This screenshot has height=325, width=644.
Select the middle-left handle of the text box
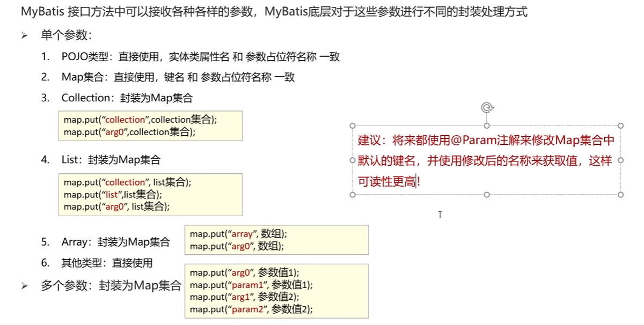point(353,160)
